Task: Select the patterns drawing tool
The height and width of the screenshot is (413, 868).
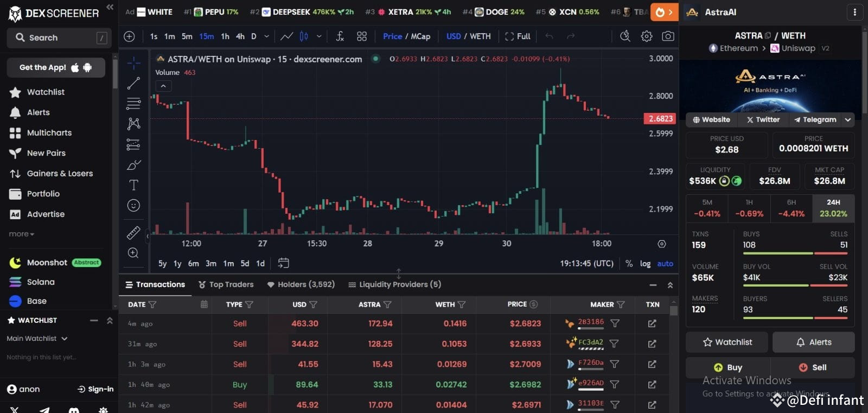Action: (133, 124)
